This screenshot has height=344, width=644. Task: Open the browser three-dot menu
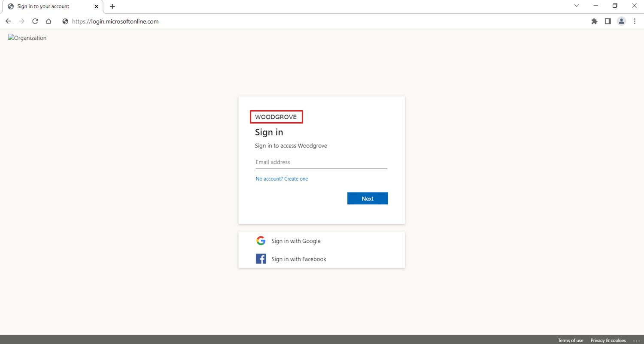tap(635, 21)
